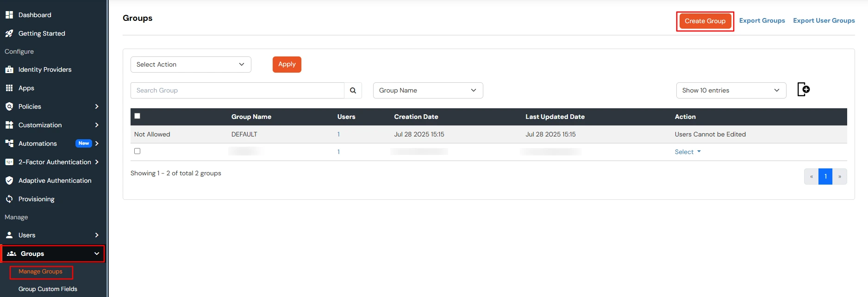Click the DEFAULT row's Creation Date cell
868x297 pixels.
419,134
